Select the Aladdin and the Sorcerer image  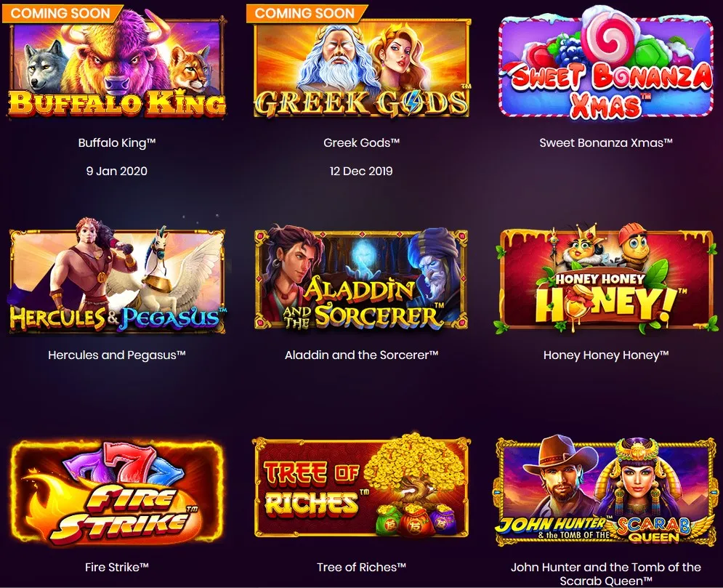[362, 278]
